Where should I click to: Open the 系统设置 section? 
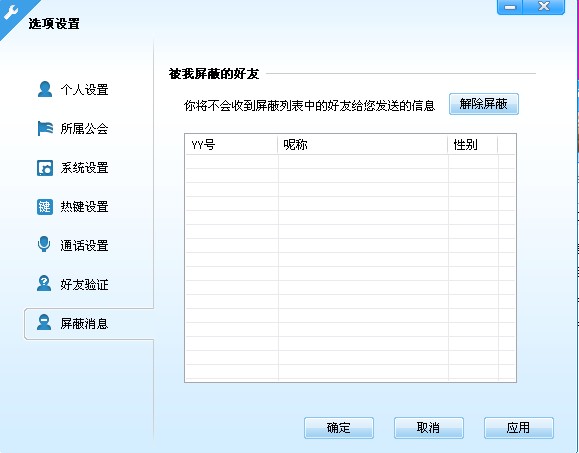click(x=84, y=168)
